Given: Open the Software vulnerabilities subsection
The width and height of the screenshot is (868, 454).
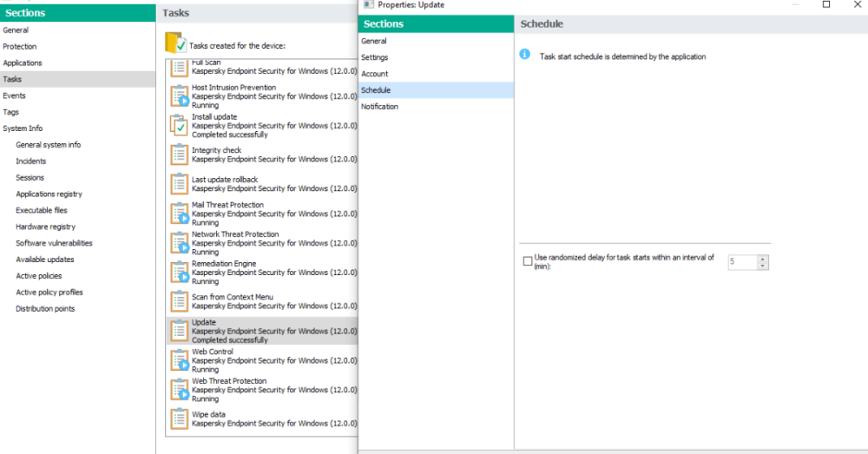Looking at the screenshot, I should click(54, 243).
